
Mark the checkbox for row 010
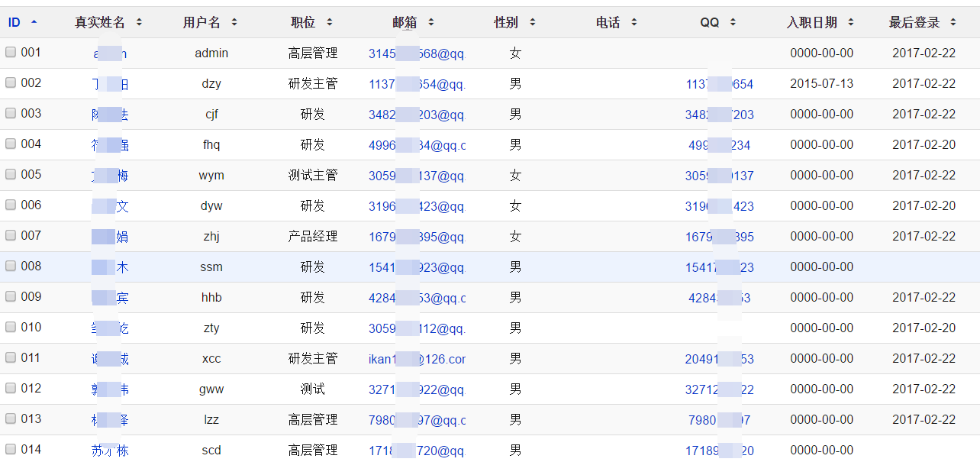pos(11,328)
